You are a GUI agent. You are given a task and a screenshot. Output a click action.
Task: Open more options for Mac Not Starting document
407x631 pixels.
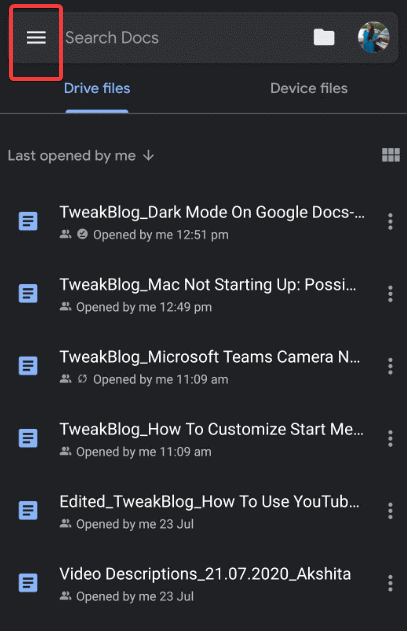pyautogui.click(x=390, y=294)
